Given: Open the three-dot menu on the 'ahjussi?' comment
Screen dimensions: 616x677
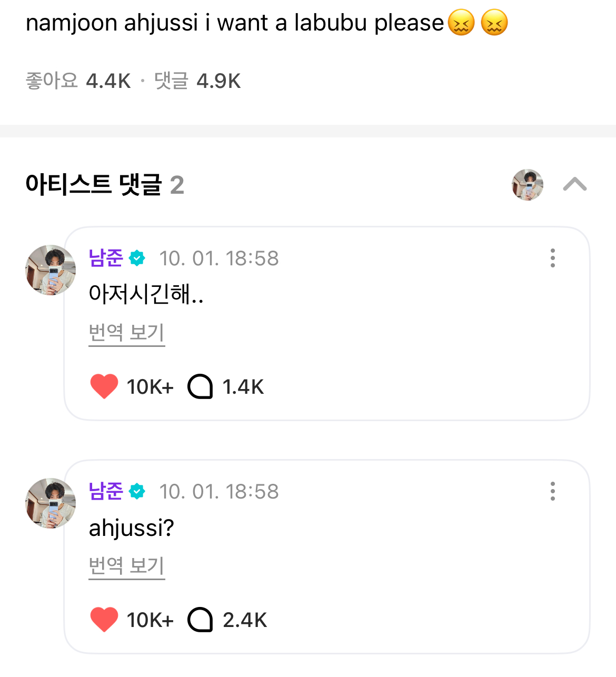Looking at the screenshot, I should 552,491.
